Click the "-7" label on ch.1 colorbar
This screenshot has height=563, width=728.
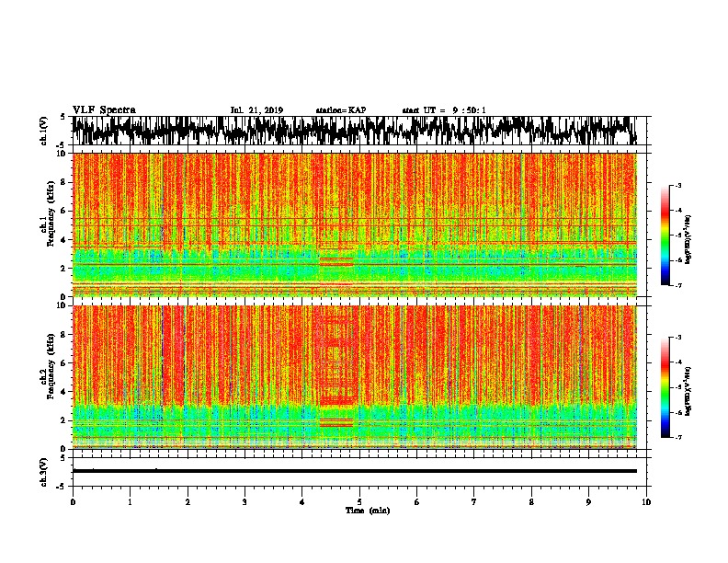(678, 285)
